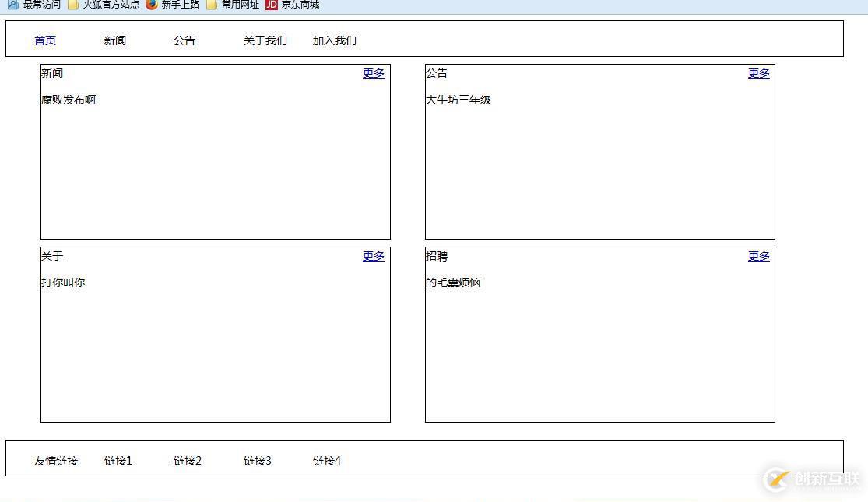Click the 新闻 panel heading

[x=52, y=73]
